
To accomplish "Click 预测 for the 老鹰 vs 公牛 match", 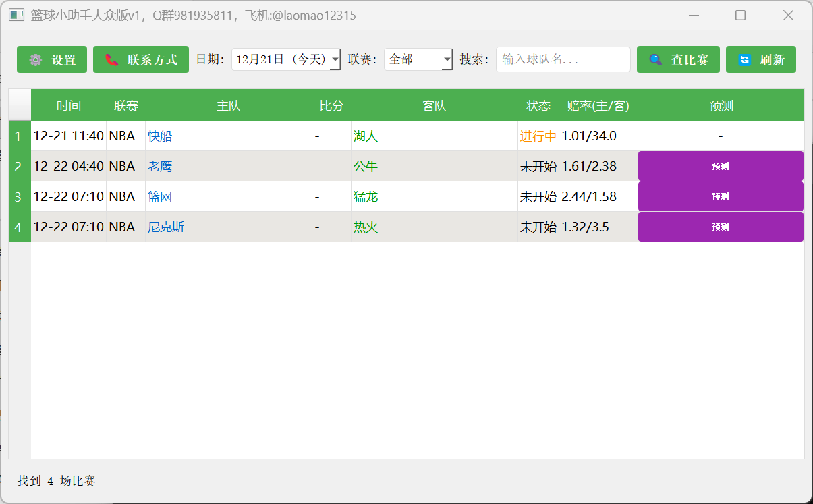I will click(x=720, y=165).
